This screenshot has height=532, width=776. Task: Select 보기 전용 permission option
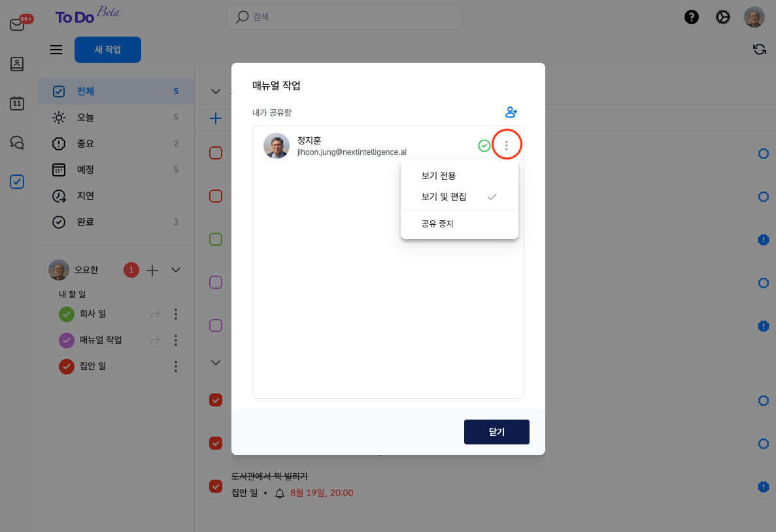click(x=439, y=176)
